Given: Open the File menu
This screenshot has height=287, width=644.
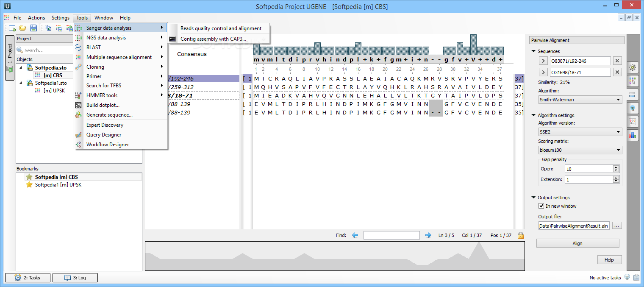Looking at the screenshot, I should point(17,18).
